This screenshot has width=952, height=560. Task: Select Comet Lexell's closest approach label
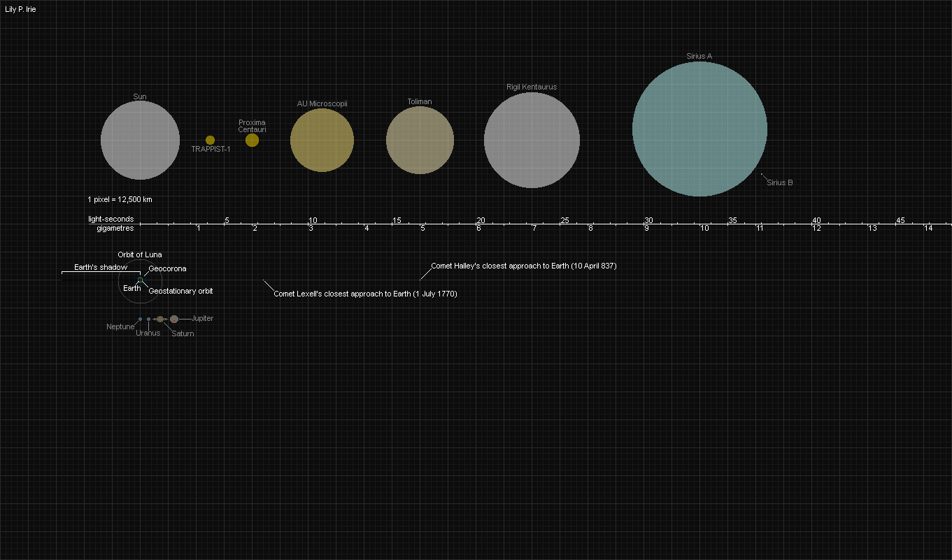[365, 294]
